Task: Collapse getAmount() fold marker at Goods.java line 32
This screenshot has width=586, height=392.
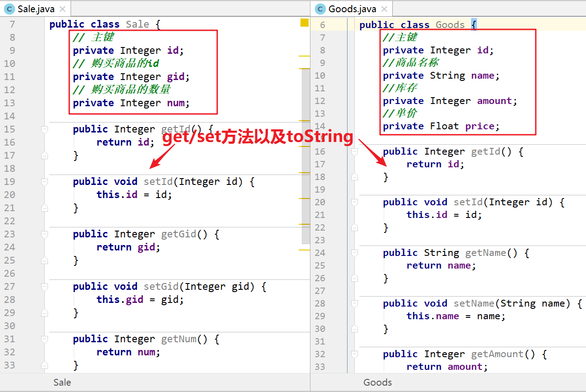Action: point(354,354)
